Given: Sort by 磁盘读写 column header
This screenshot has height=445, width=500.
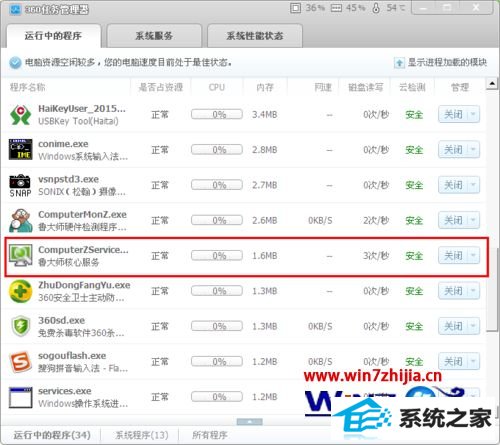Looking at the screenshot, I should point(366,87).
